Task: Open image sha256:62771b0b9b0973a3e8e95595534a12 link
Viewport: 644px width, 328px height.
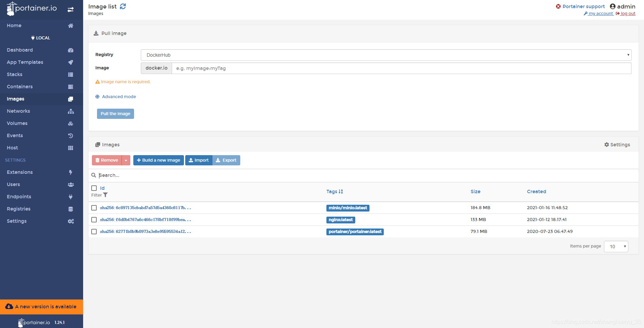Action: pyautogui.click(x=146, y=232)
